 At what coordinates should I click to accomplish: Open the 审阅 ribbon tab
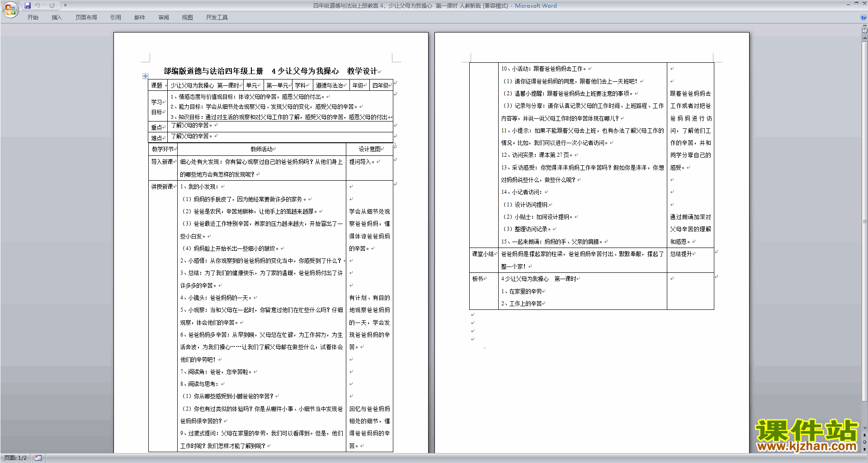[x=164, y=18]
